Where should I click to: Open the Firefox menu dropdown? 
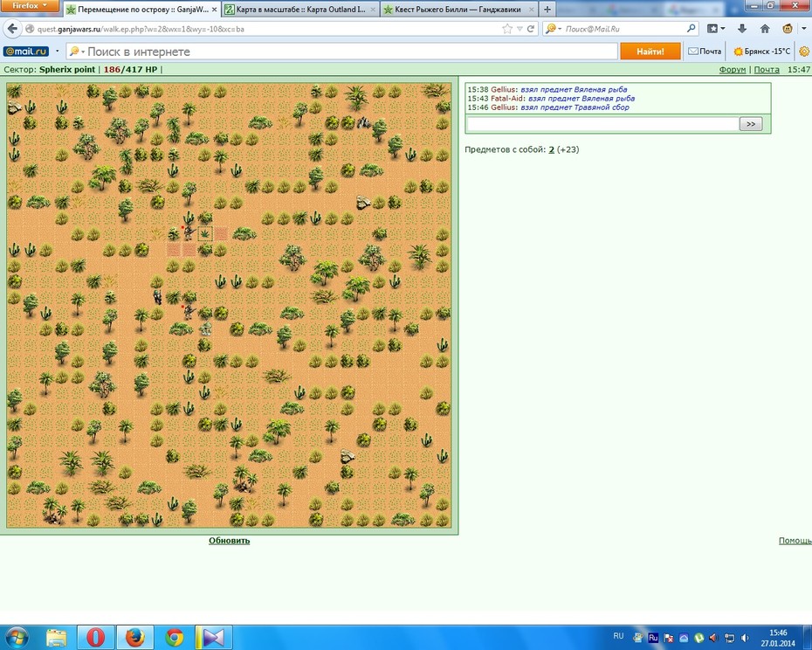click(x=30, y=5)
